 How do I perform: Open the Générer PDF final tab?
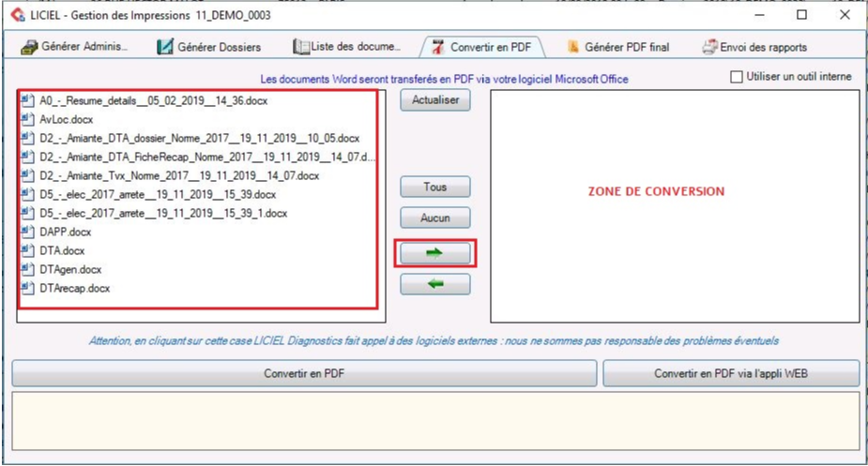617,47
